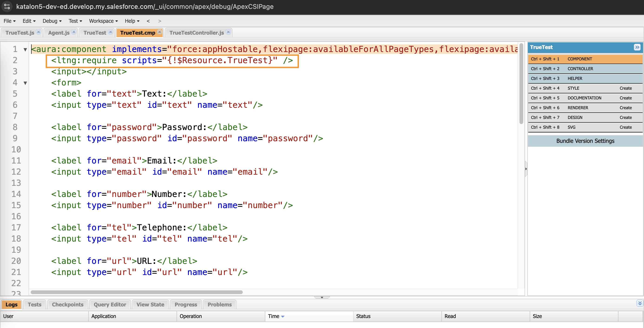Switch to the Agent.js tab
Viewport: 644px width, 328px height.
pyautogui.click(x=59, y=33)
